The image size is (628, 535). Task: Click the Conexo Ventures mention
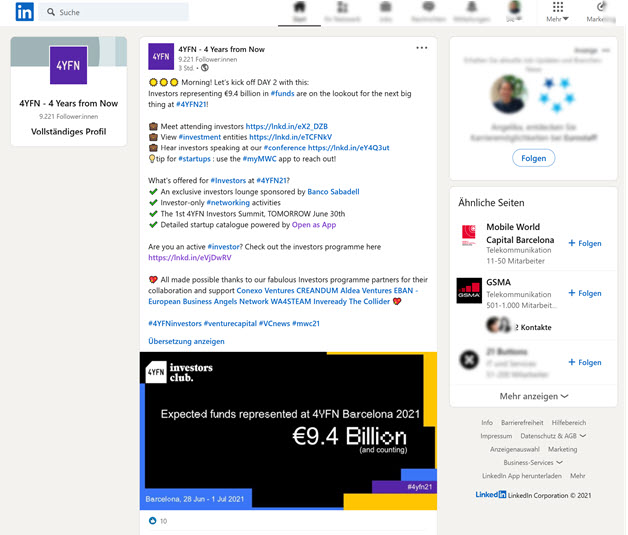tap(265, 291)
